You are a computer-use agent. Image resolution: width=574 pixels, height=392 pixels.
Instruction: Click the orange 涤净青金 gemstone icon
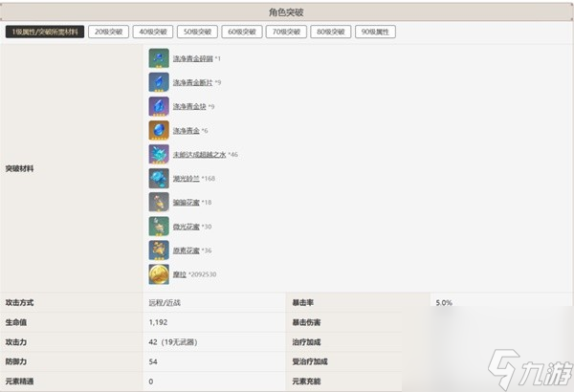(x=159, y=130)
